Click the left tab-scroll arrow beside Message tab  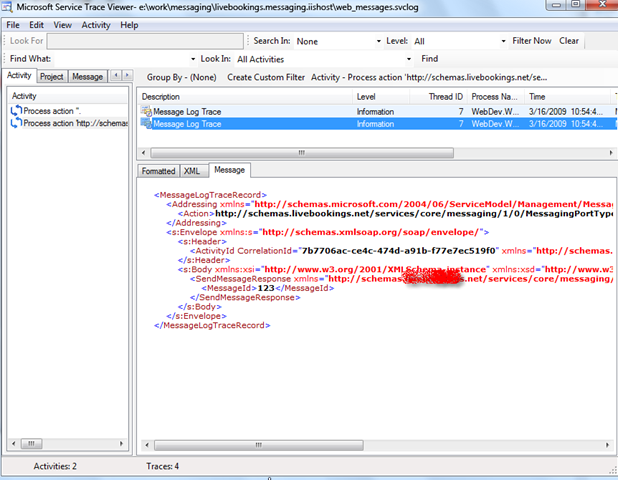[114, 76]
